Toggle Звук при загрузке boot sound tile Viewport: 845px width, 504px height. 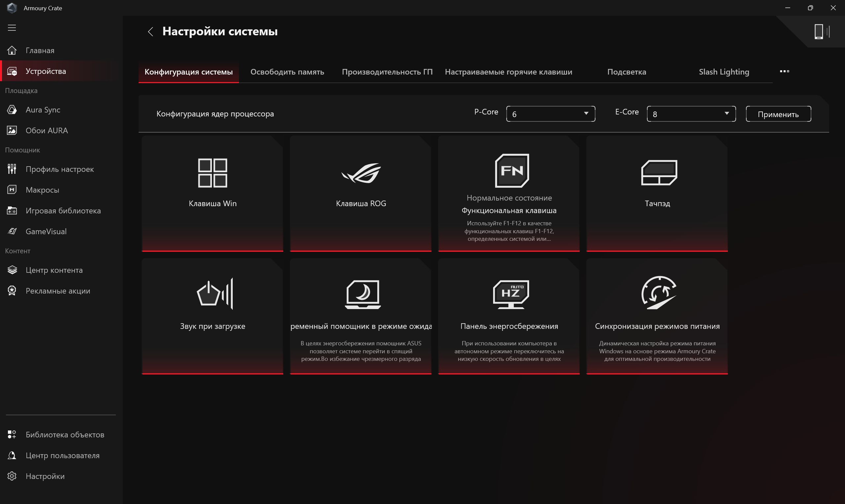click(x=212, y=316)
